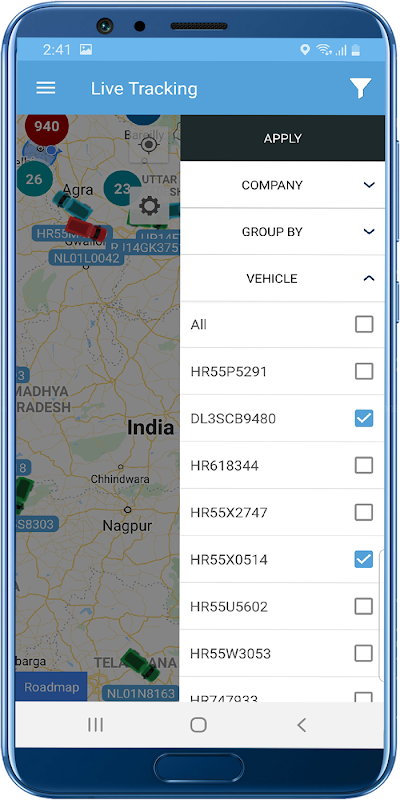The height and width of the screenshot is (800, 400).
Task: Select the green truck above NL01N8163
Action: [140, 664]
